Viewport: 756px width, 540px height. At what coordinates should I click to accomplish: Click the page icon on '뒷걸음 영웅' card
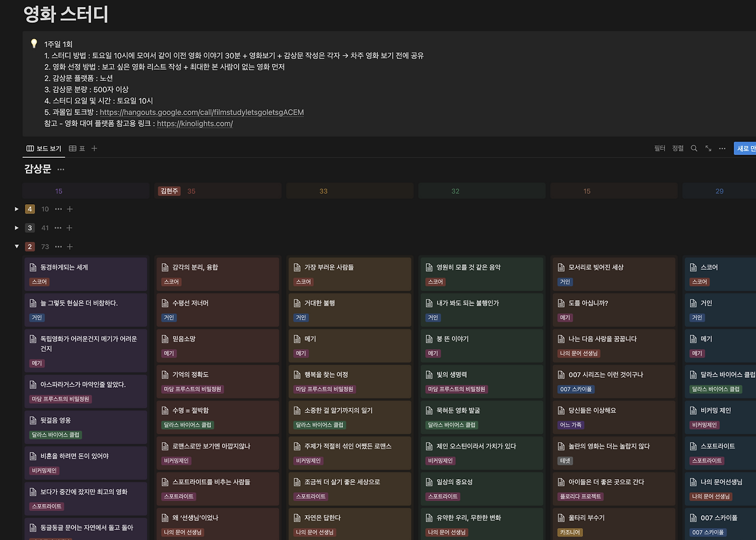(33, 420)
